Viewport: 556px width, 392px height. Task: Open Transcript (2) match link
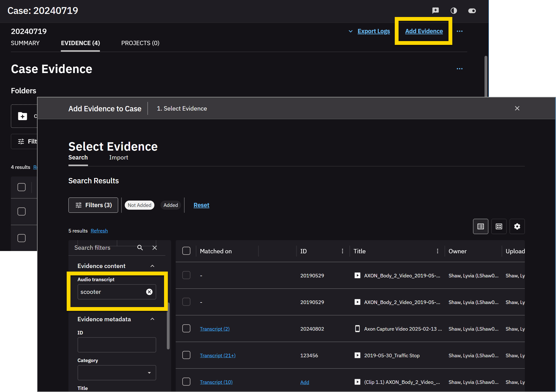pos(215,329)
